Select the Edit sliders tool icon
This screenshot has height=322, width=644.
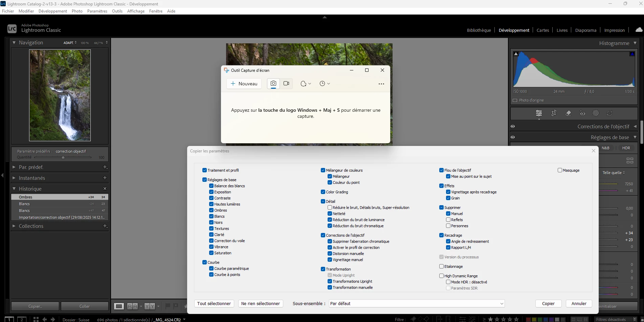pos(539,113)
